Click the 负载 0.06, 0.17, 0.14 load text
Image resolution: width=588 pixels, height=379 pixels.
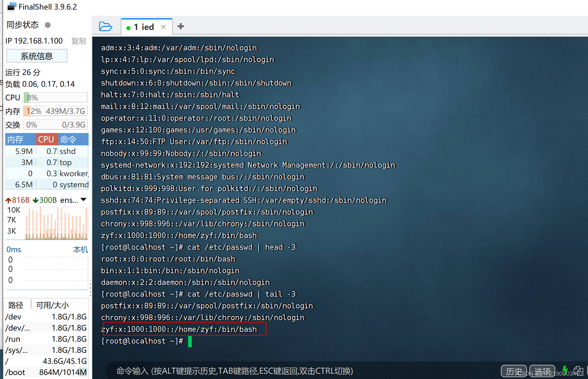pos(40,84)
